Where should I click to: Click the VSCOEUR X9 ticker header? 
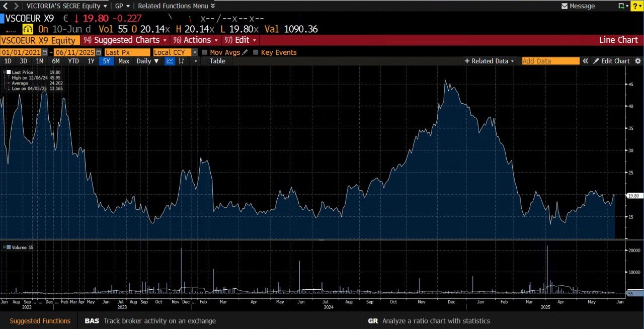coord(30,18)
